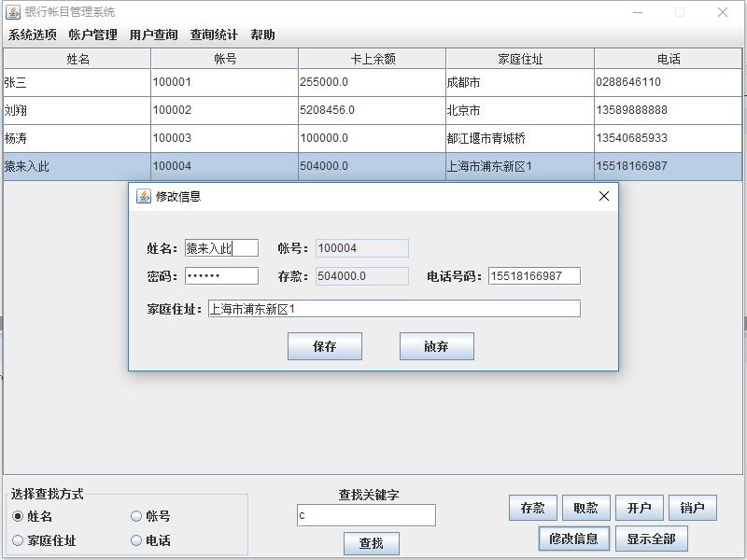Click the 查找关键字 input field

(x=364, y=514)
